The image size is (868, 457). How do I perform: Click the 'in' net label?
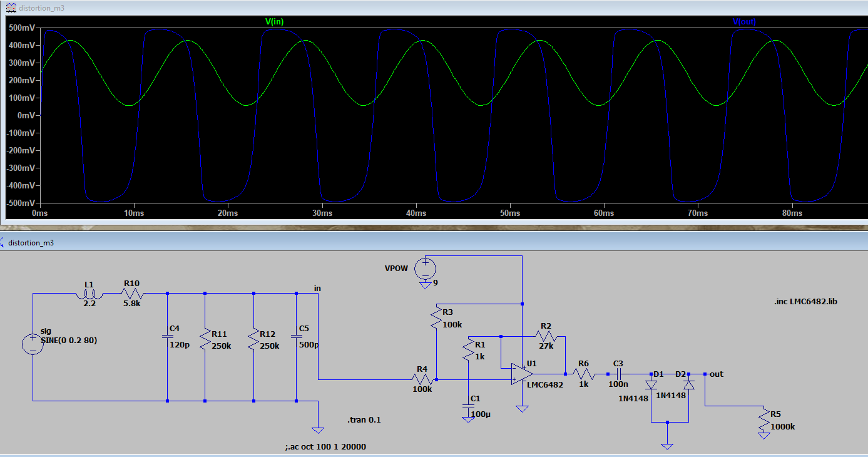317,288
